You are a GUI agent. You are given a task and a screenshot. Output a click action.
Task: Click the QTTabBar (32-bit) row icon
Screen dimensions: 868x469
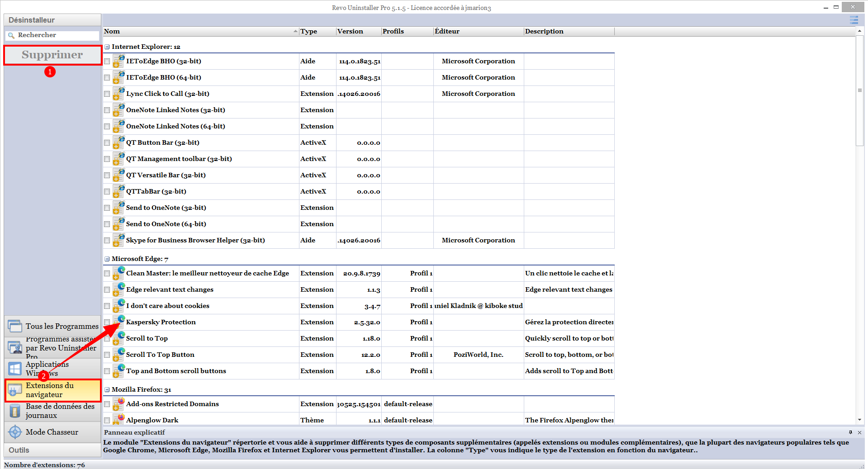pos(119,191)
